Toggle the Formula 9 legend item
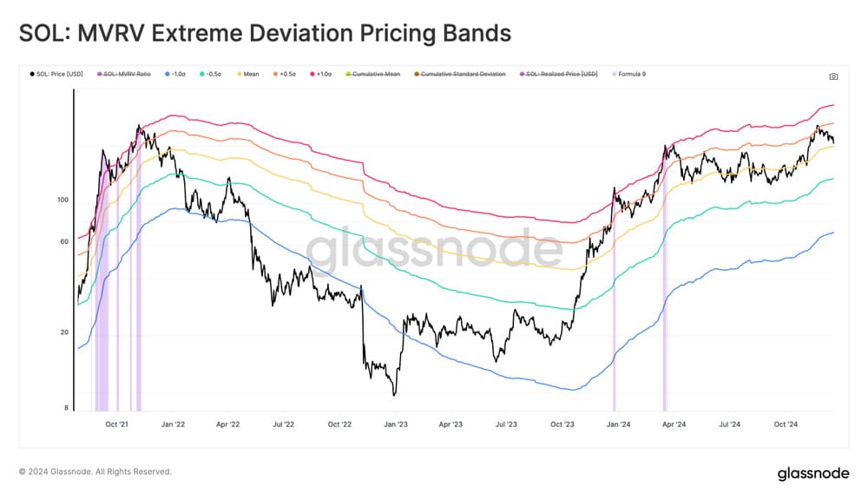Viewport: 868px width, 500px height. pyautogui.click(x=633, y=75)
